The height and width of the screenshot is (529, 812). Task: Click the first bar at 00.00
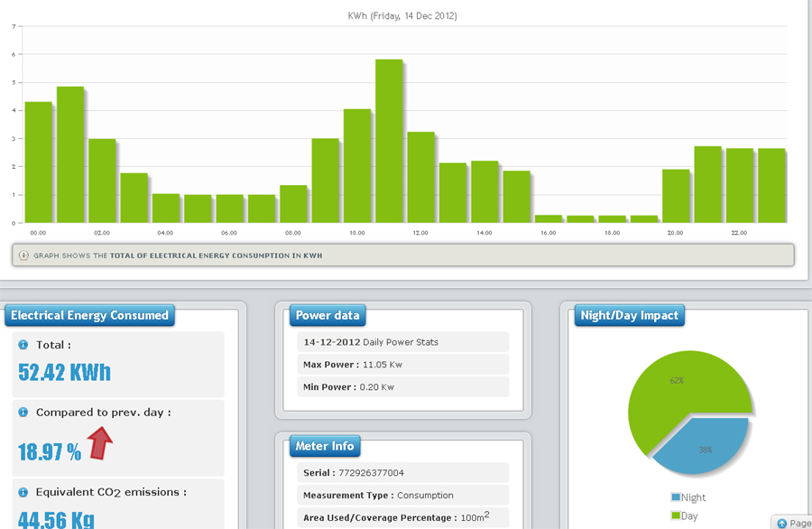pyautogui.click(x=38, y=162)
